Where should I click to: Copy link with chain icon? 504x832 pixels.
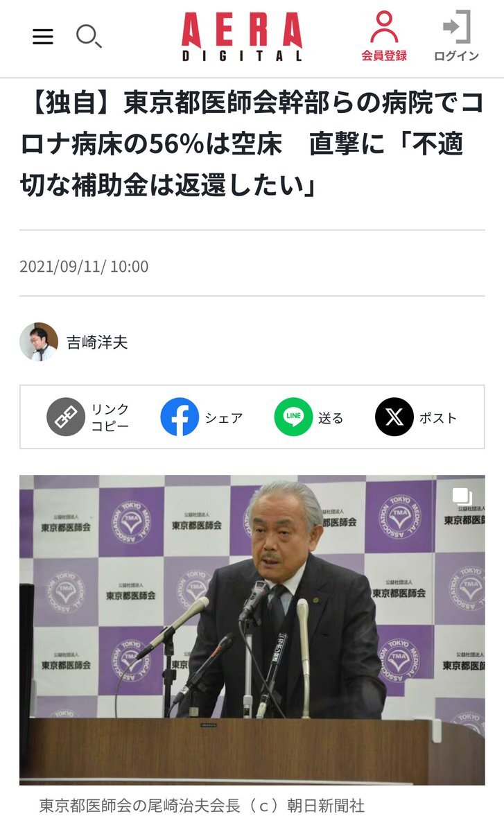(65, 417)
